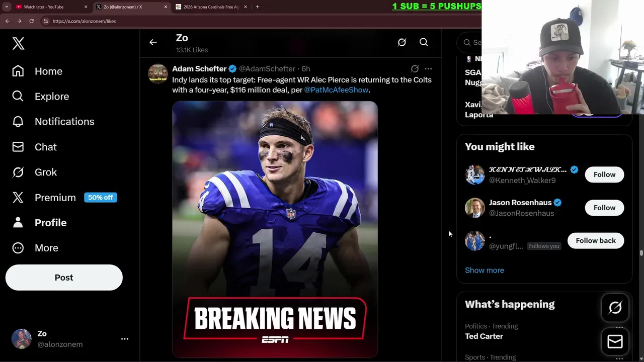Follow Jason Rosenhaus

[604, 208]
